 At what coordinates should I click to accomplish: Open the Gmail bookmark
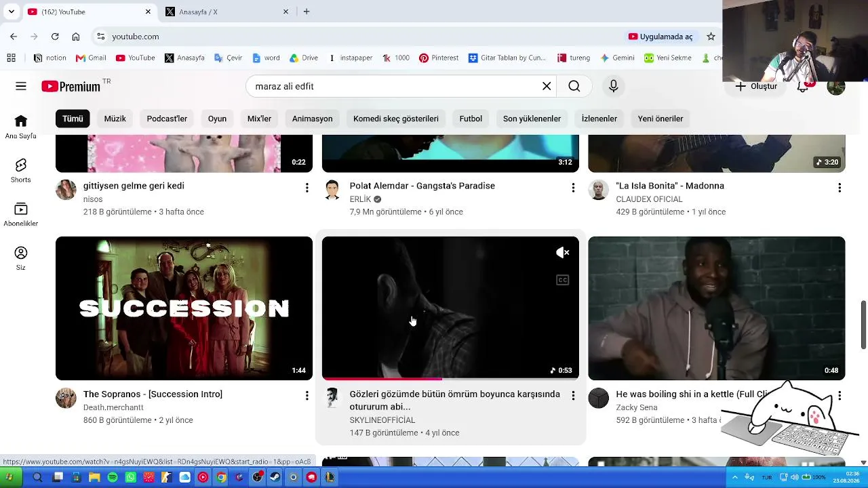point(91,58)
